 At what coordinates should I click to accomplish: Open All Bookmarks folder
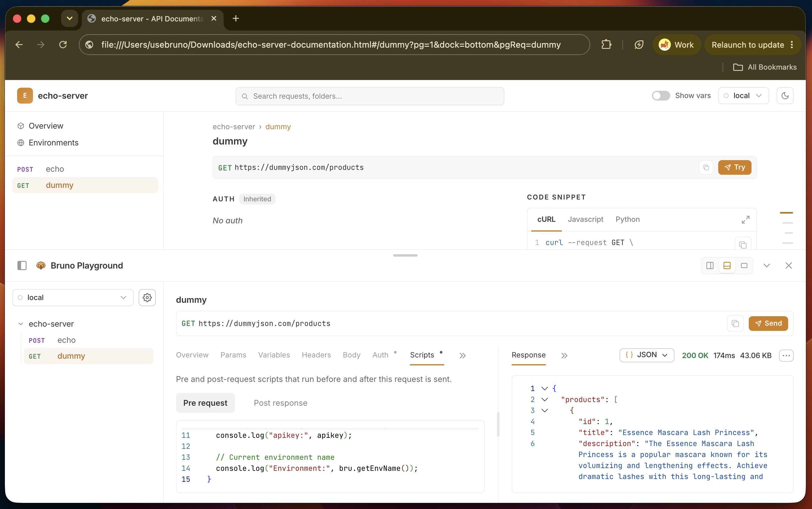coord(765,67)
